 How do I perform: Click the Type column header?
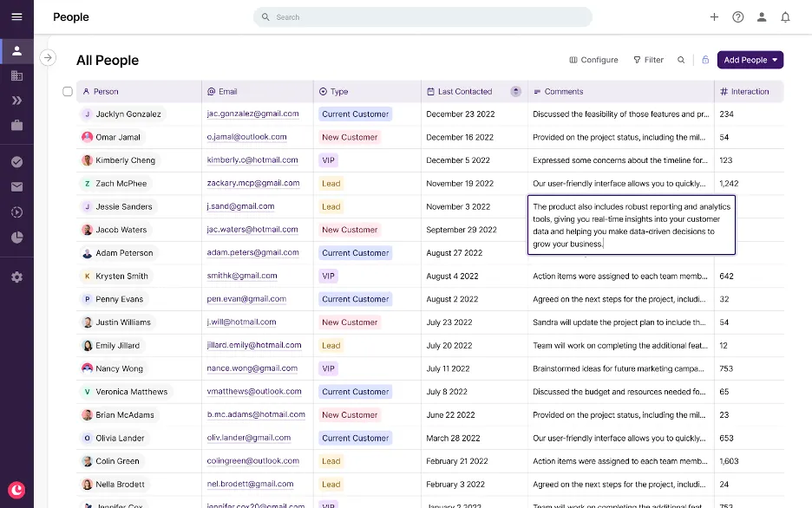pyautogui.click(x=339, y=91)
